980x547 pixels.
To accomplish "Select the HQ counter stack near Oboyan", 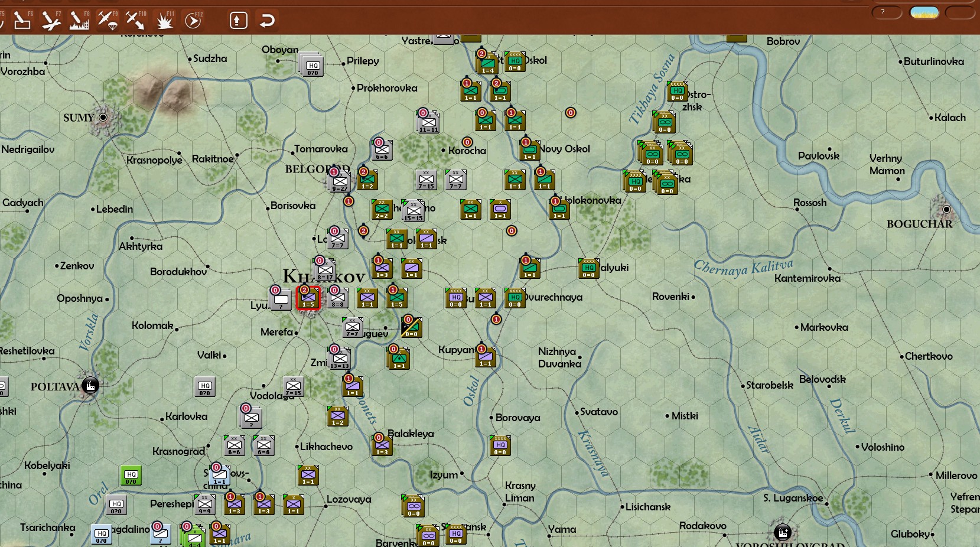I will coord(312,66).
